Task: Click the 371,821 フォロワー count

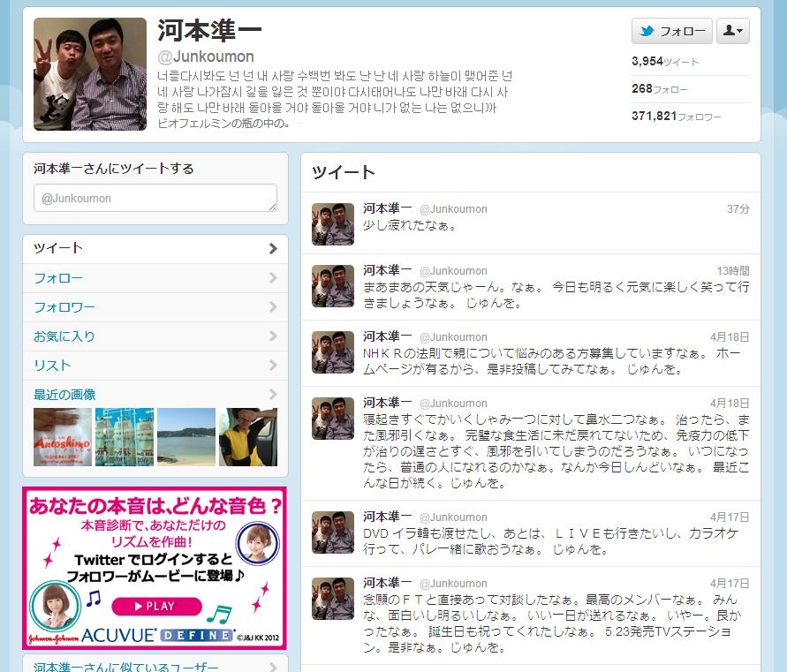Action: point(676,116)
